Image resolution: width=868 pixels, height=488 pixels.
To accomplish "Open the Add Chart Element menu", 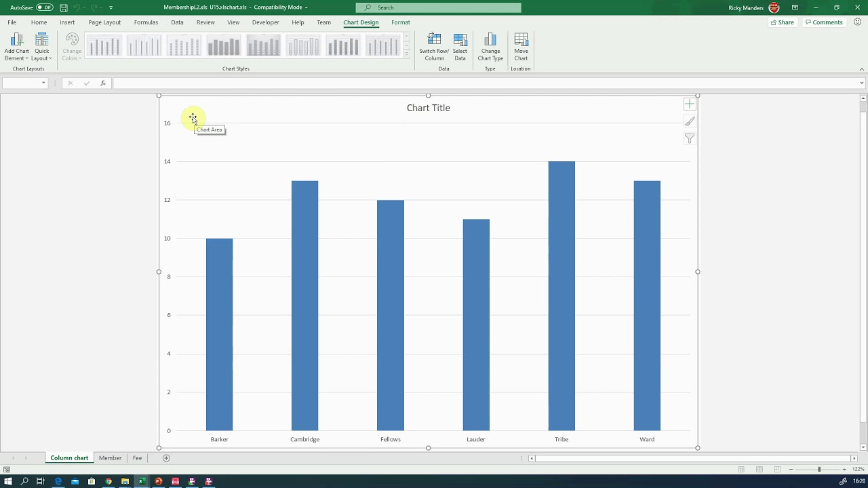I will click(x=16, y=47).
